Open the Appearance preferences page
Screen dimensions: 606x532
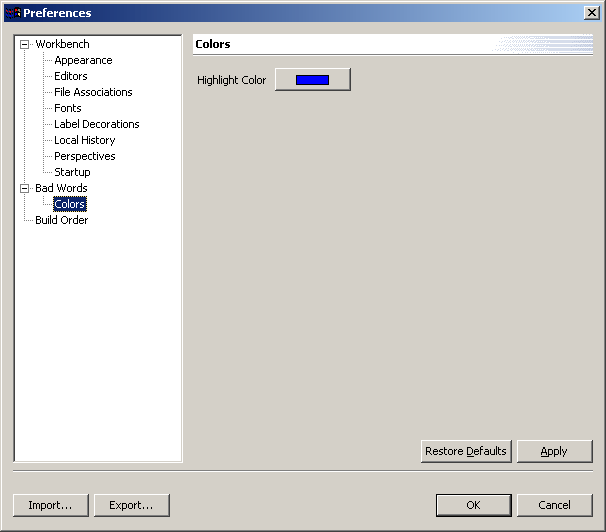(83, 60)
